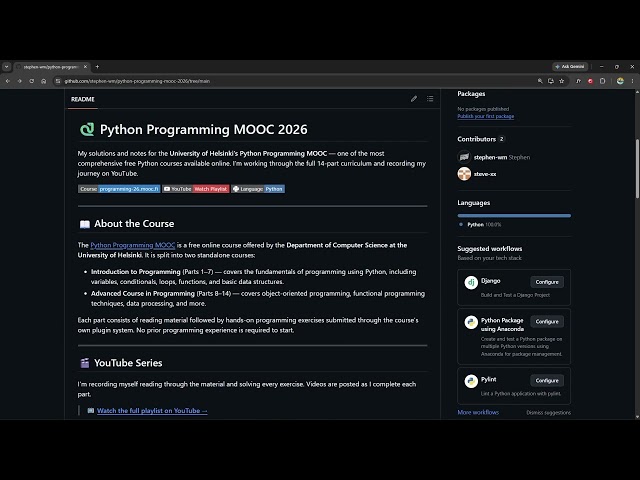The height and width of the screenshot is (480, 640).
Task: Click the 'About the Course' heading
Action: tap(134, 224)
